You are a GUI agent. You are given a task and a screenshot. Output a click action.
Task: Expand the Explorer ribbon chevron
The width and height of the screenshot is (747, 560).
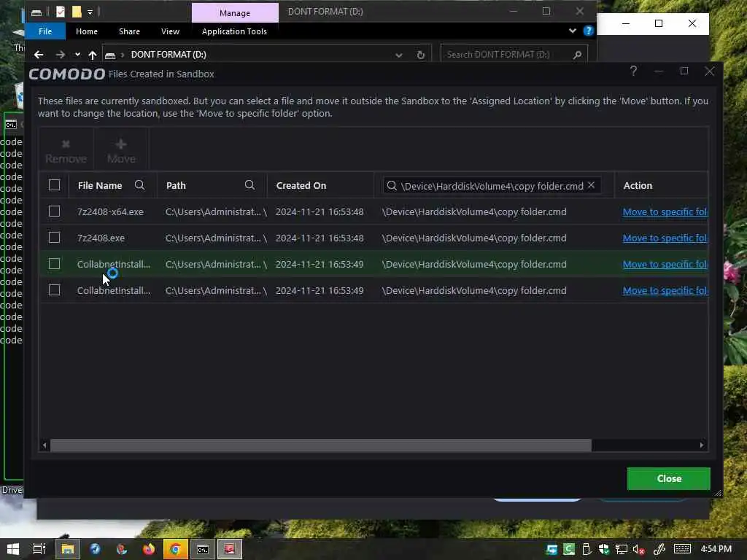[x=572, y=31]
